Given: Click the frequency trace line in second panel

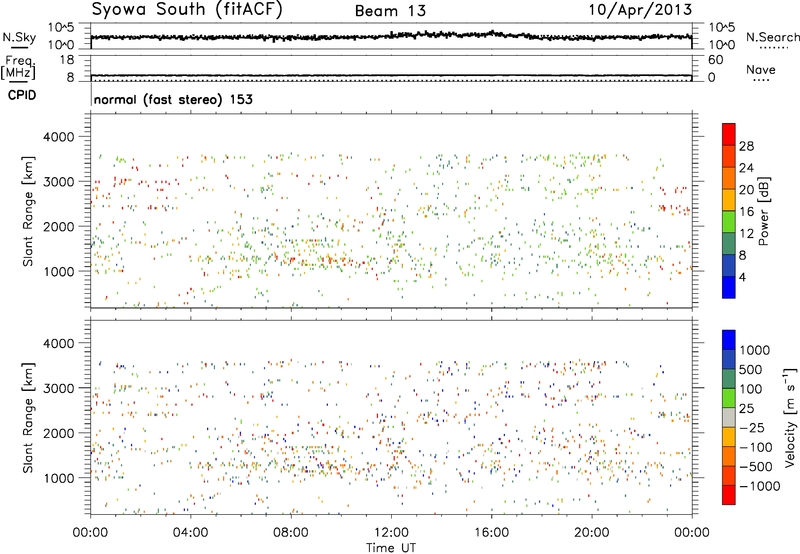Looking at the screenshot, I should coord(391,75).
